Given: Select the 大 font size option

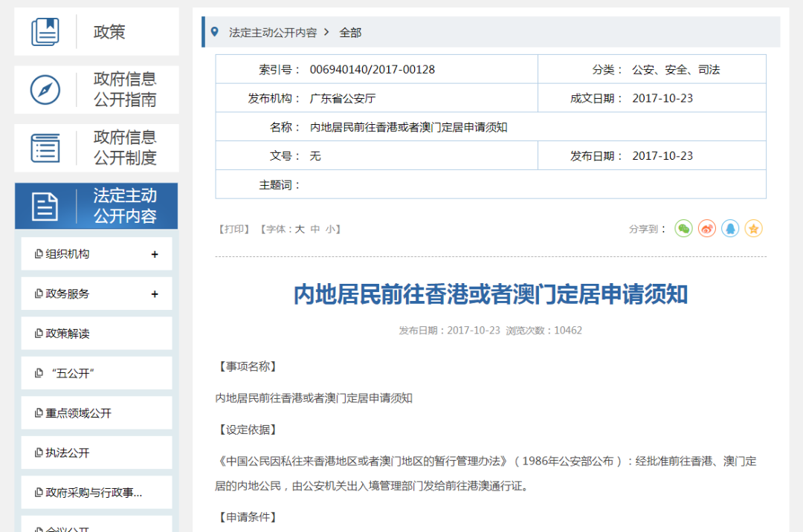Looking at the screenshot, I should [300, 229].
